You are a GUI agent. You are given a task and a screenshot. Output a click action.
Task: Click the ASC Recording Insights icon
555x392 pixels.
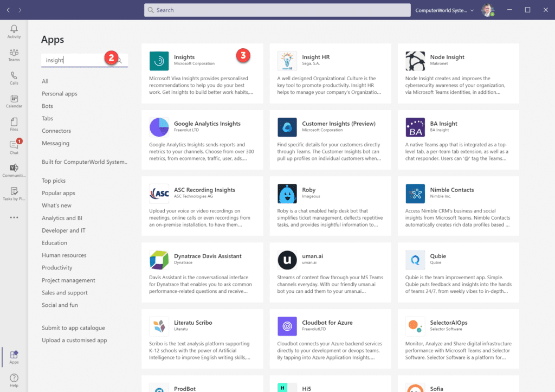click(159, 194)
